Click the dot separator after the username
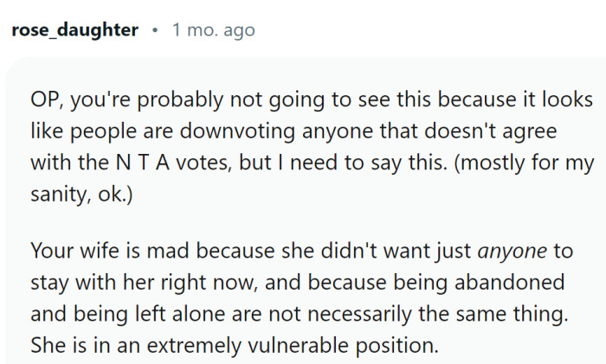606x364 pixels. [x=155, y=30]
